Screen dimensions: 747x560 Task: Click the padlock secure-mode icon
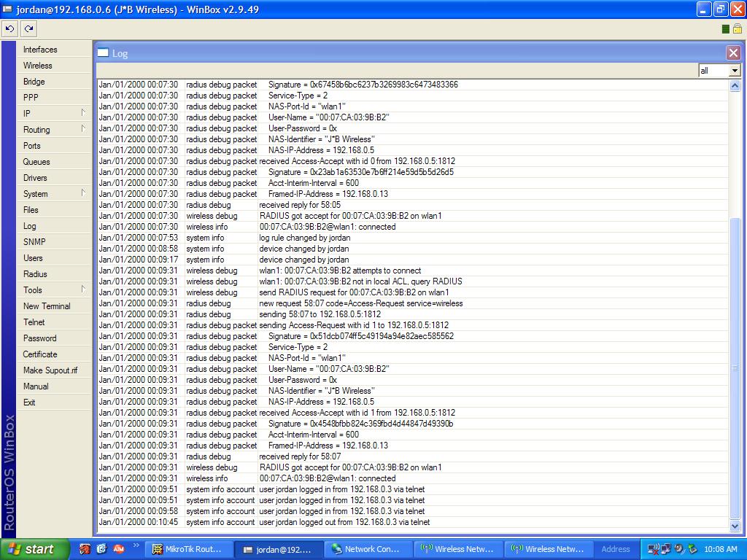[x=737, y=29]
